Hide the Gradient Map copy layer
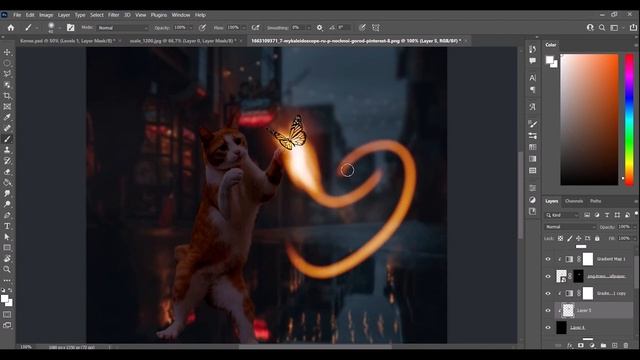The height and width of the screenshot is (360, 640). pos(548,293)
